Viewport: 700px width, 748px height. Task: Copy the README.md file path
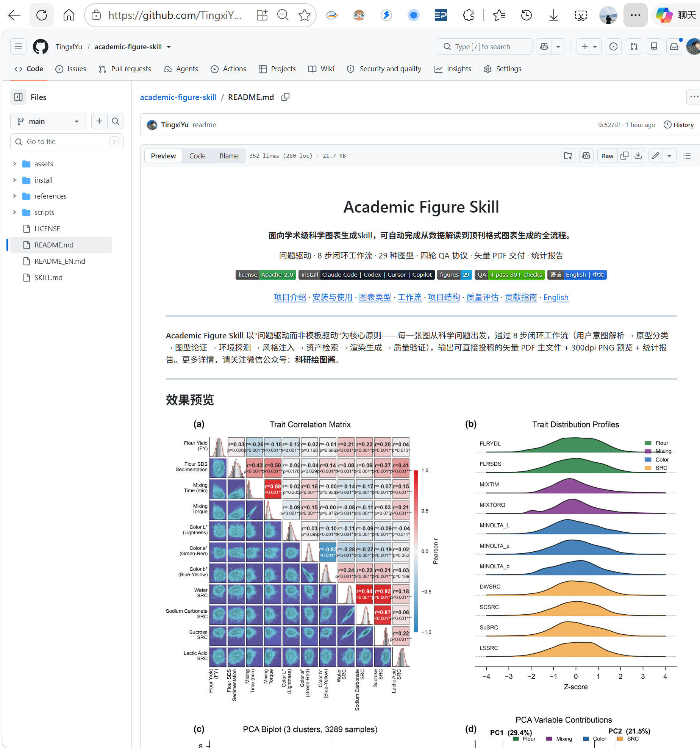pos(286,97)
